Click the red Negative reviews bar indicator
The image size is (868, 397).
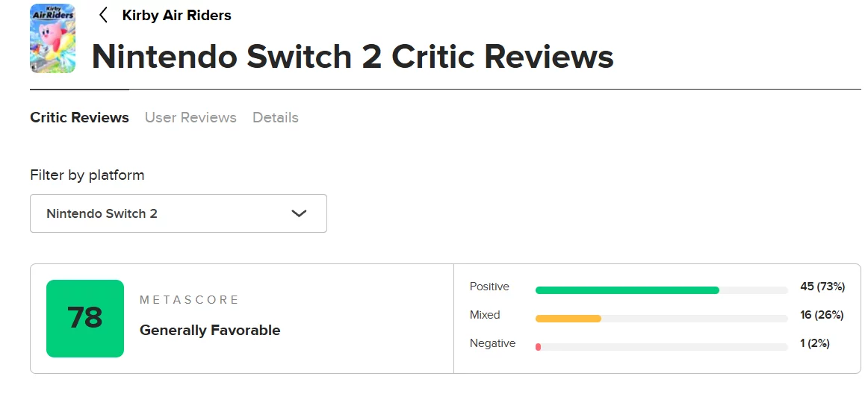(538, 347)
